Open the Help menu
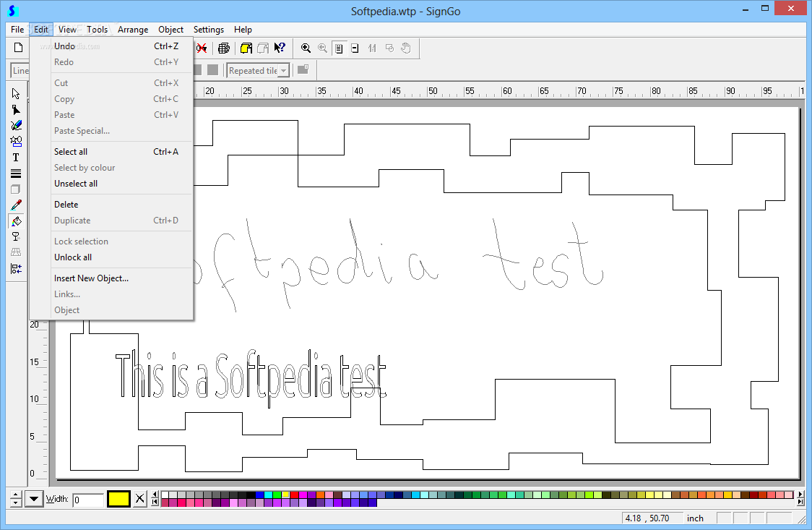 pos(243,30)
